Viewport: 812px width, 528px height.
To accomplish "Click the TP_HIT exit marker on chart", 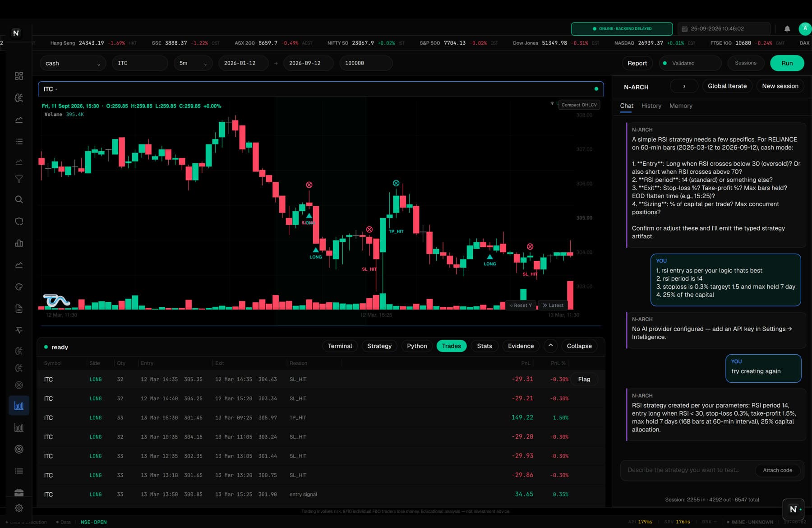I will coord(396,183).
